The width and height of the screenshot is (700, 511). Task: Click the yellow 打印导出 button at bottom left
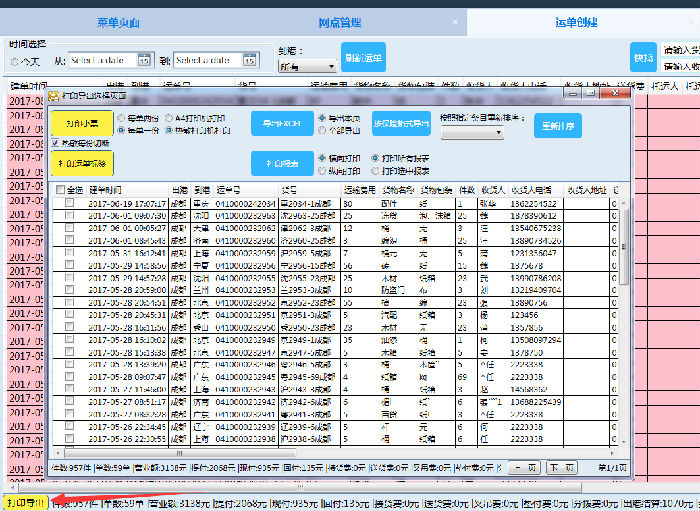tap(24, 502)
